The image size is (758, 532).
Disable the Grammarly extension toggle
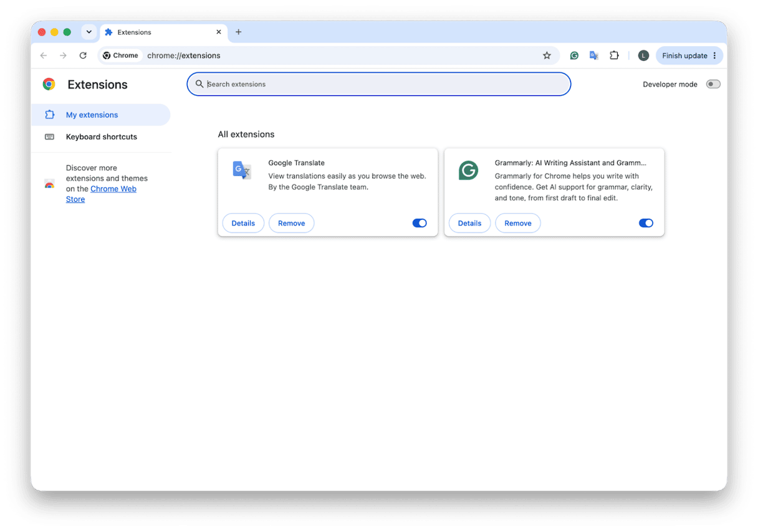(646, 223)
